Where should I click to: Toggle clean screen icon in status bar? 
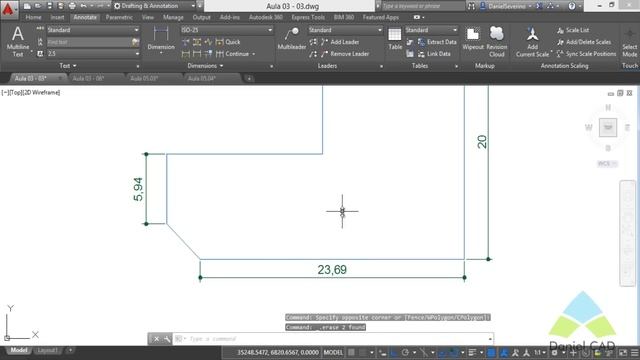coord(623,353)
